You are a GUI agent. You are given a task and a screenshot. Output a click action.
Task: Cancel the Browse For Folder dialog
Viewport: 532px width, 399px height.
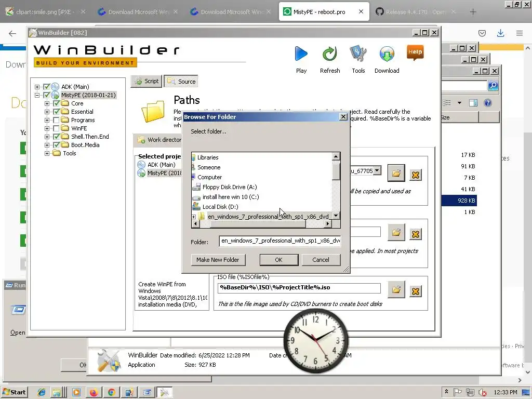click(321, 260)
